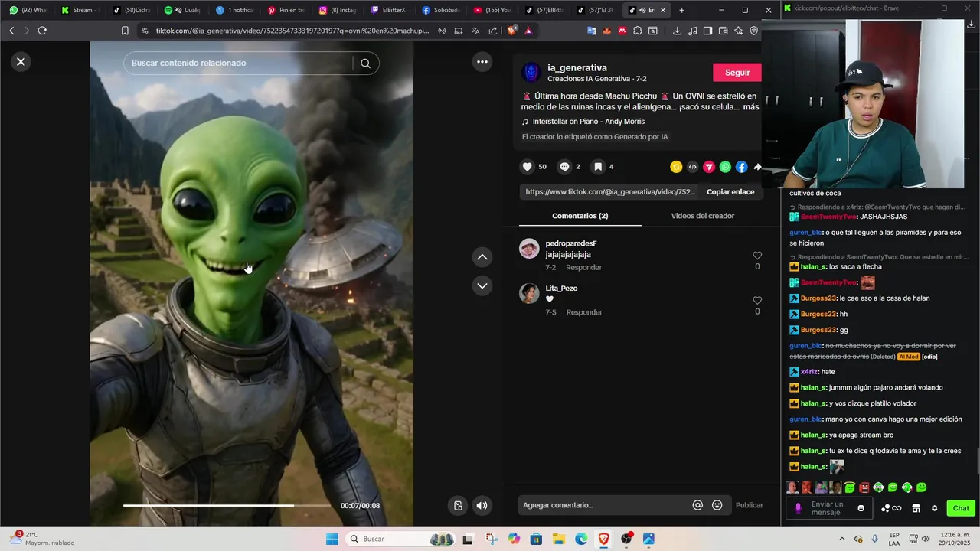The height and width of the screenshot is (551, 980).
Task: Open the Kick chat settings gear
Action: point(934,508)
